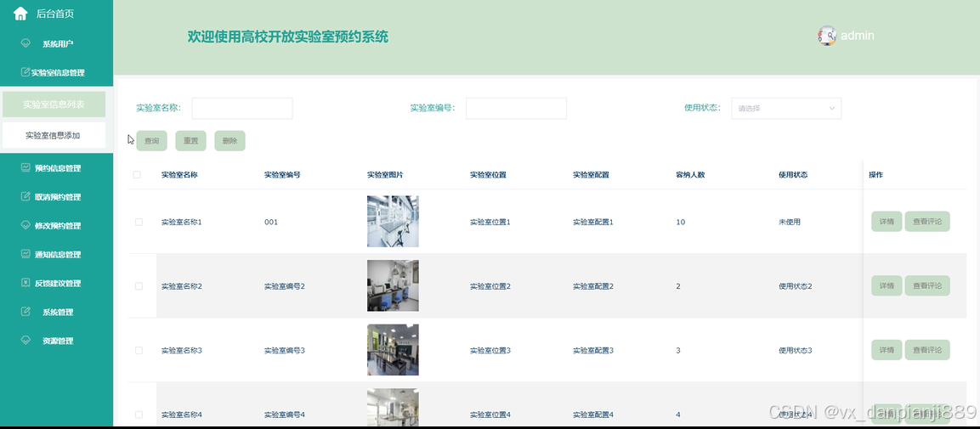Focus the 实验室名称 search field
The image size is (980, 429).
242,108
